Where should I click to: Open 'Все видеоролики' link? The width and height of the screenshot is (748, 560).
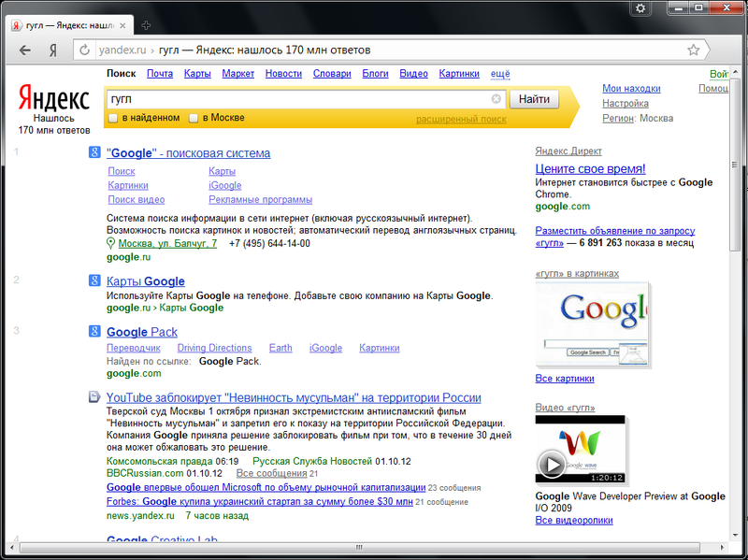pos(574,520)
